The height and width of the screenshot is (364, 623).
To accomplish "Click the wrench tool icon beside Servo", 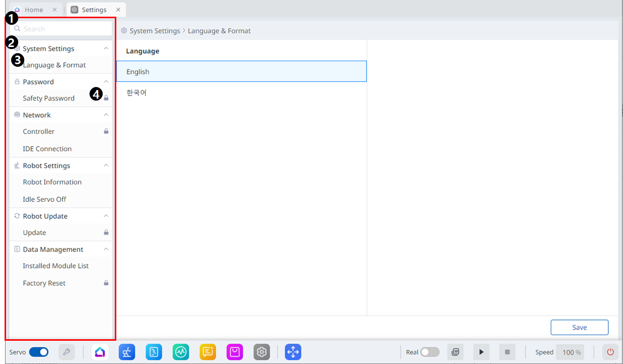I will pyautogui.click(x=67, y=352).
